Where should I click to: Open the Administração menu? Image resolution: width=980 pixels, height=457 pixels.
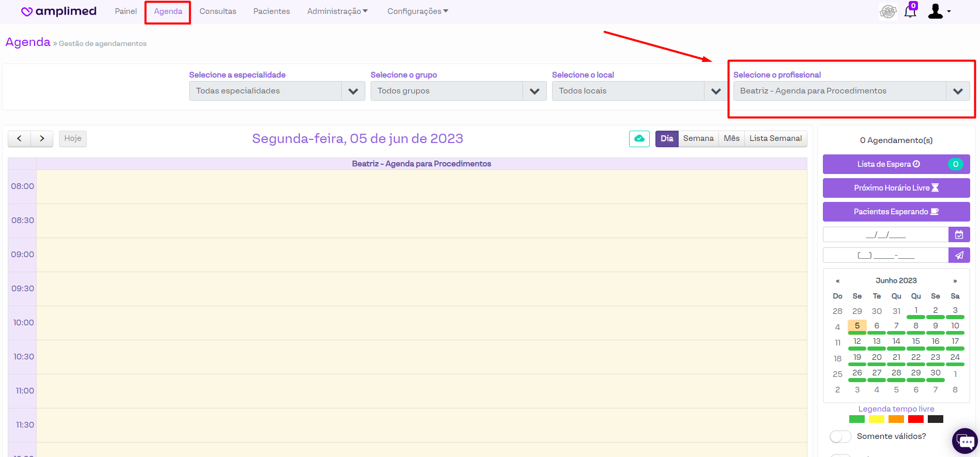coord(337,11)
